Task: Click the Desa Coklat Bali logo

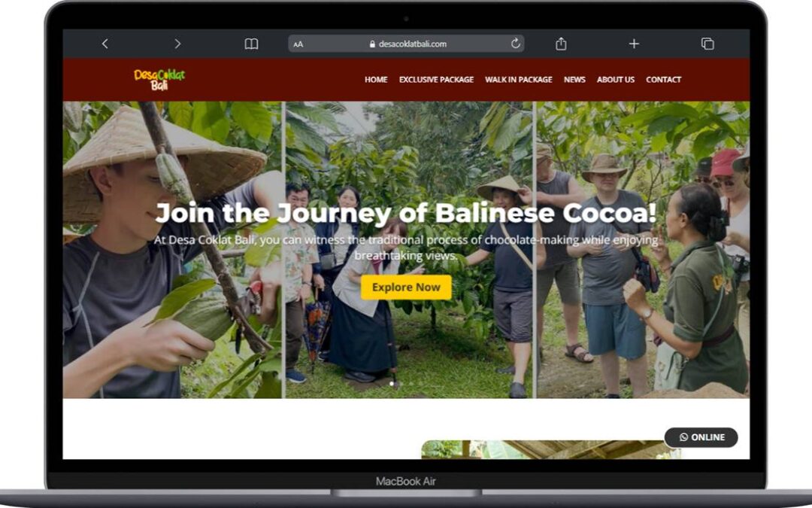Action: [159, 79]
